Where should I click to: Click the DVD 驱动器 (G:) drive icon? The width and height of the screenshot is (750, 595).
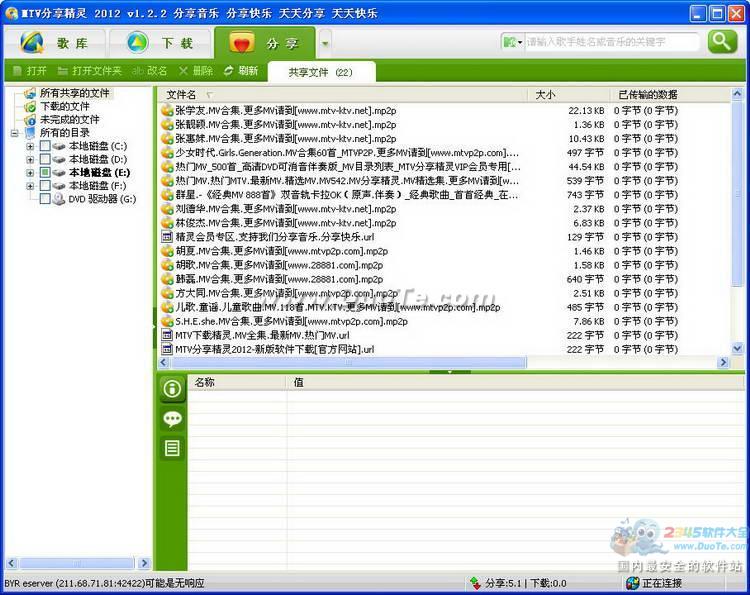[59, 198]
